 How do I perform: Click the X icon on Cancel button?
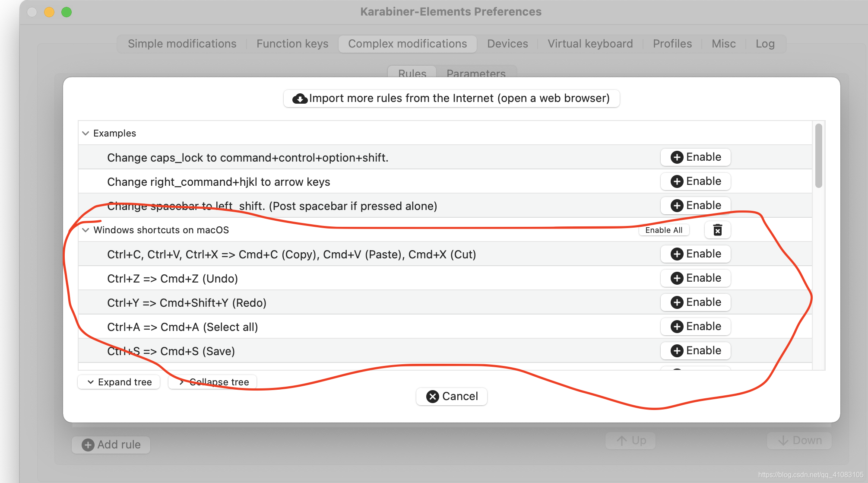click(x=432, y=396)
